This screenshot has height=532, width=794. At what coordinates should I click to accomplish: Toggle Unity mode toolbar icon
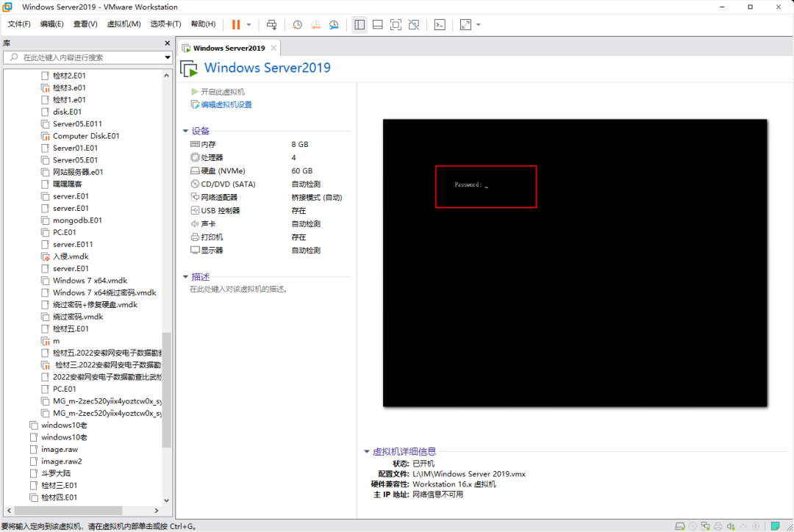(x=414, y=24)
